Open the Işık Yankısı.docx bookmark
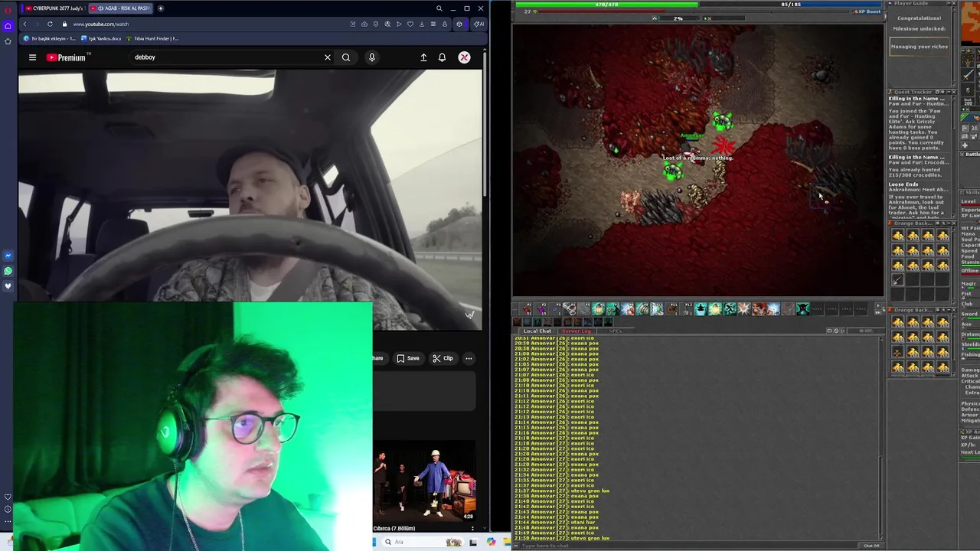The height and width of the screenshot is (551, 980). tap(102, 38)
